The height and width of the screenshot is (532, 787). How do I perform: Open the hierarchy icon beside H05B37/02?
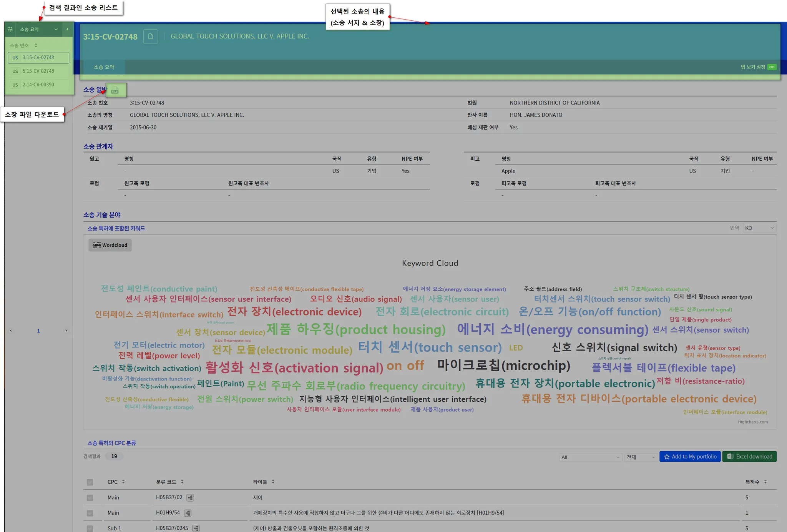(190, 497)
